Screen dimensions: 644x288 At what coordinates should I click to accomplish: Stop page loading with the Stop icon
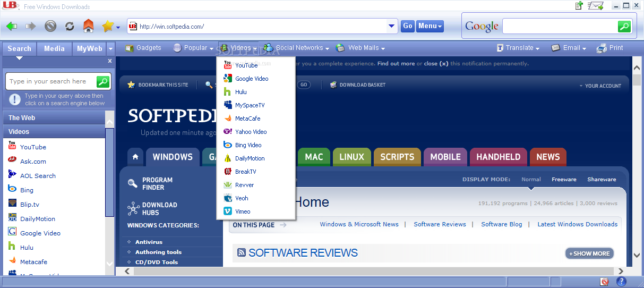tap(50, 26)
